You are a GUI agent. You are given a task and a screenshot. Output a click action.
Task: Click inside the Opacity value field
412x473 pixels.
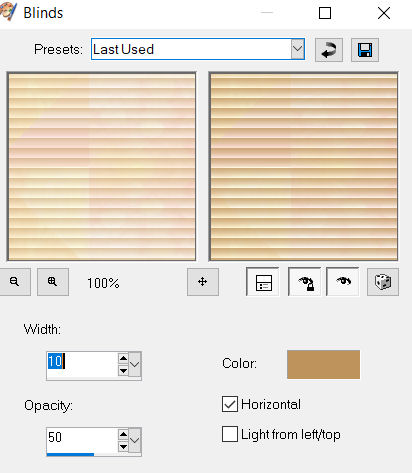click(x=82, y=437)
